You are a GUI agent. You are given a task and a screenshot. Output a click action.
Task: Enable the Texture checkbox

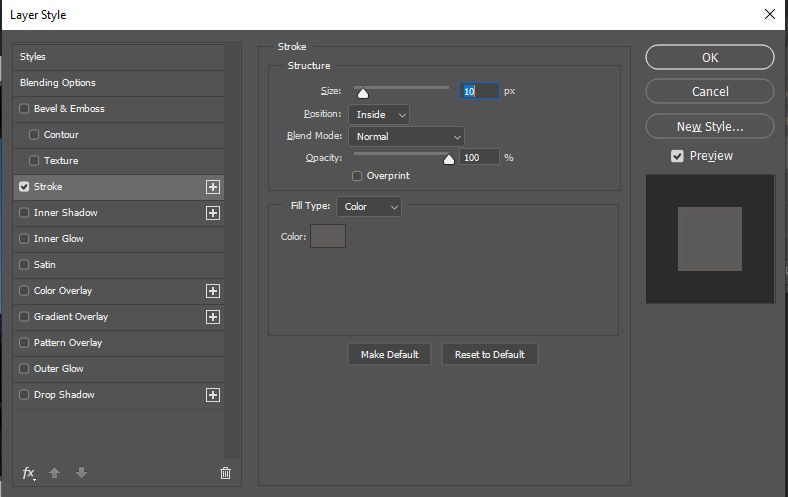point(34,161)
